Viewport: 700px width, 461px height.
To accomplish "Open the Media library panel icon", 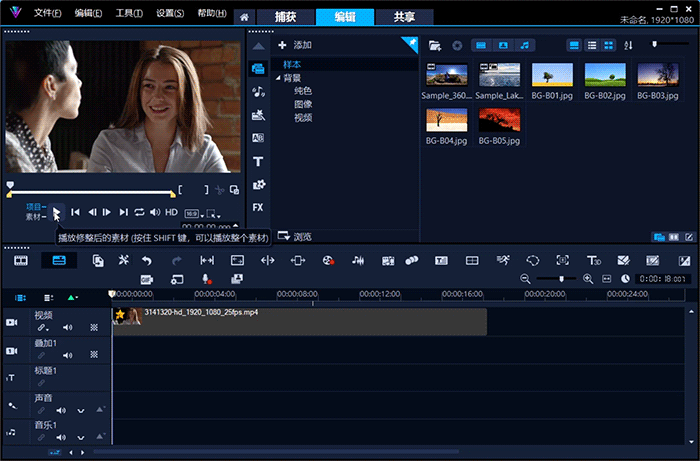I will coord(258,68).
